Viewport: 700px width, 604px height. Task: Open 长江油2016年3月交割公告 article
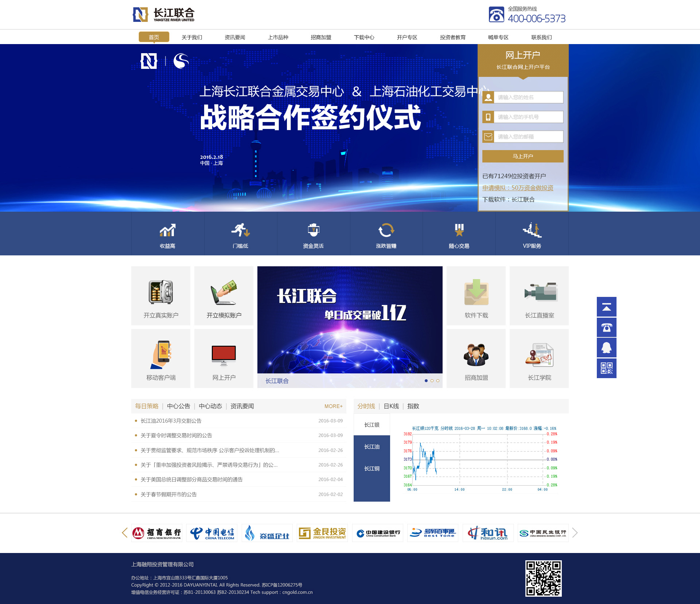[x=171, y=421]
